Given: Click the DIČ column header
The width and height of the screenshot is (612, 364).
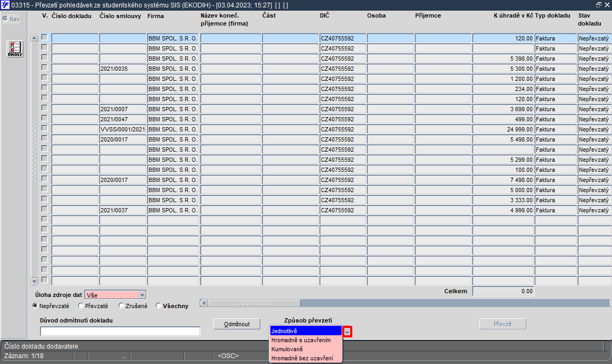Looking at the screenshot, I should point(324,15).
